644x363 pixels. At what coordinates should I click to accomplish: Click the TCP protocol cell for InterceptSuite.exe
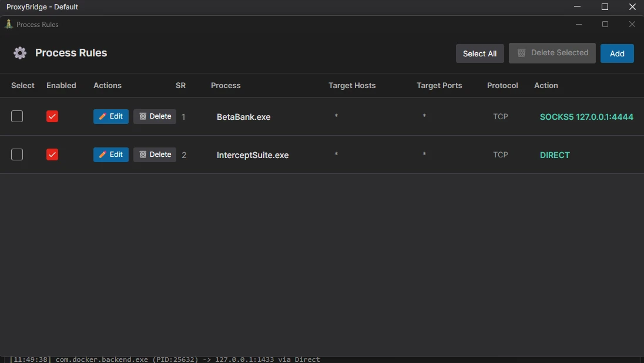(500, 155)
